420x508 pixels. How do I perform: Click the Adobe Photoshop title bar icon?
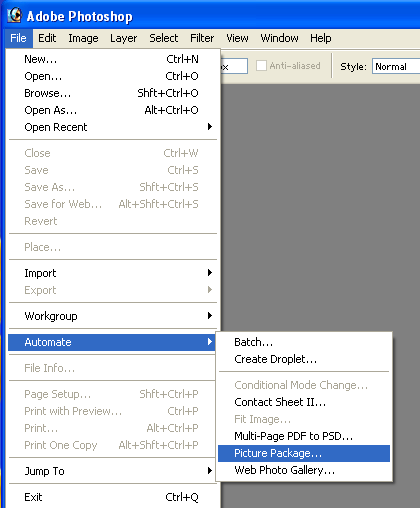pyautogui.click(x=15, y=15)
